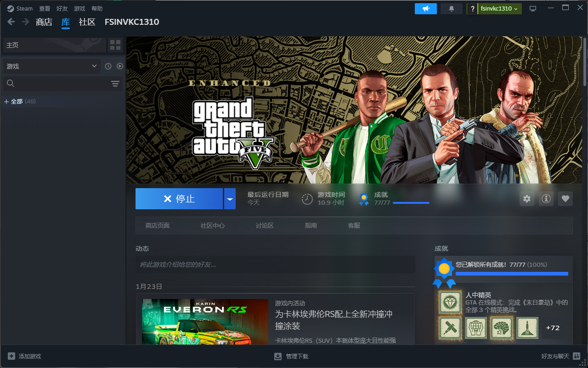Open game settings gear icon

[x=527, y=199]
